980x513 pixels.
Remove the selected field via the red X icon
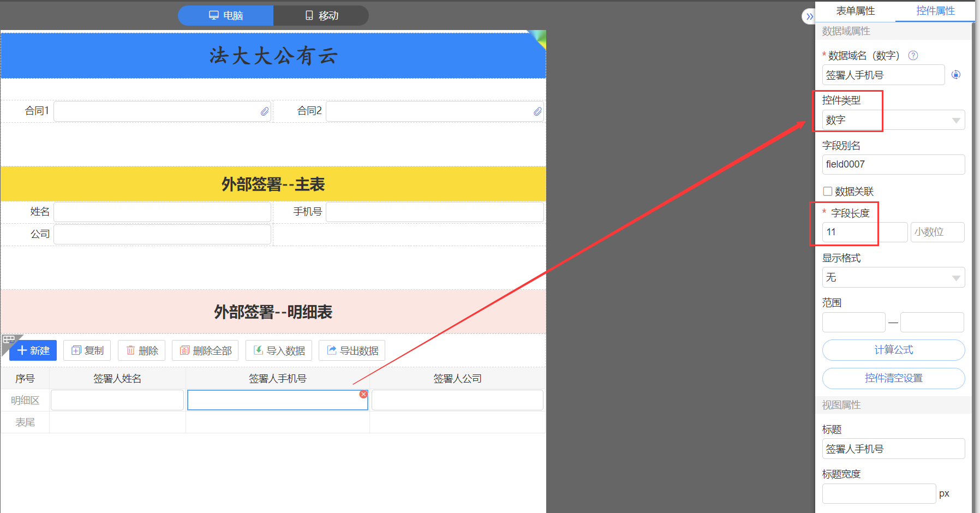point(363,394)
